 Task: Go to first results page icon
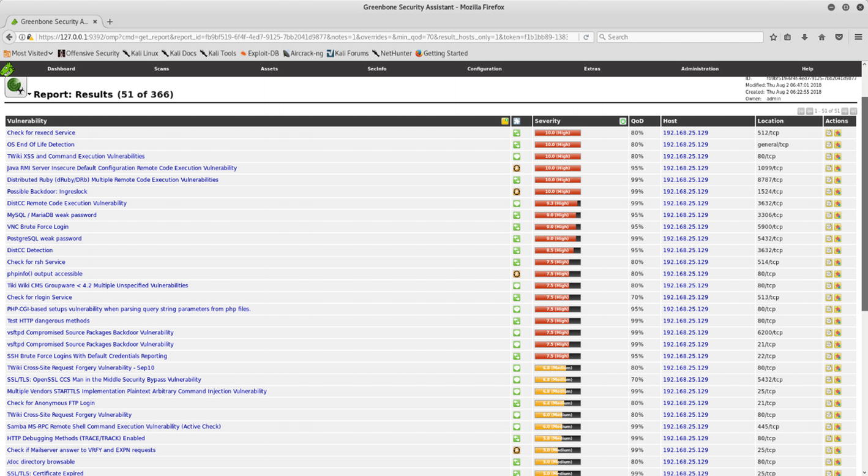pos(801,111)
